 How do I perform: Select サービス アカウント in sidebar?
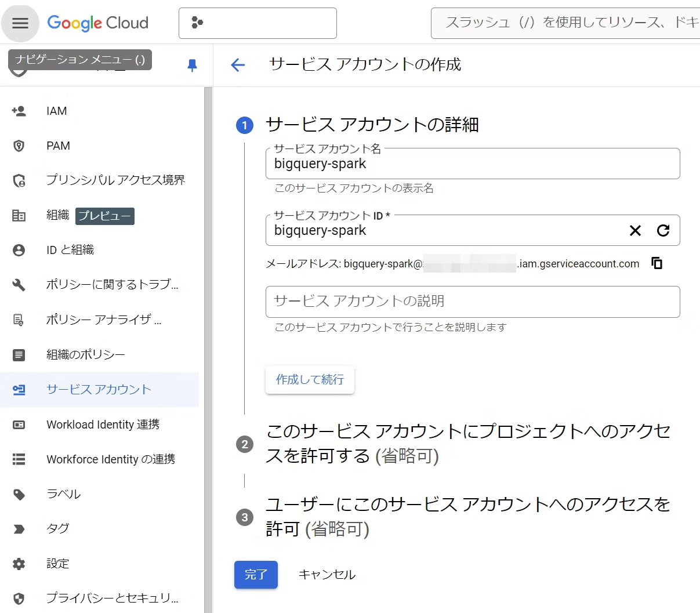tap(100, 390)
